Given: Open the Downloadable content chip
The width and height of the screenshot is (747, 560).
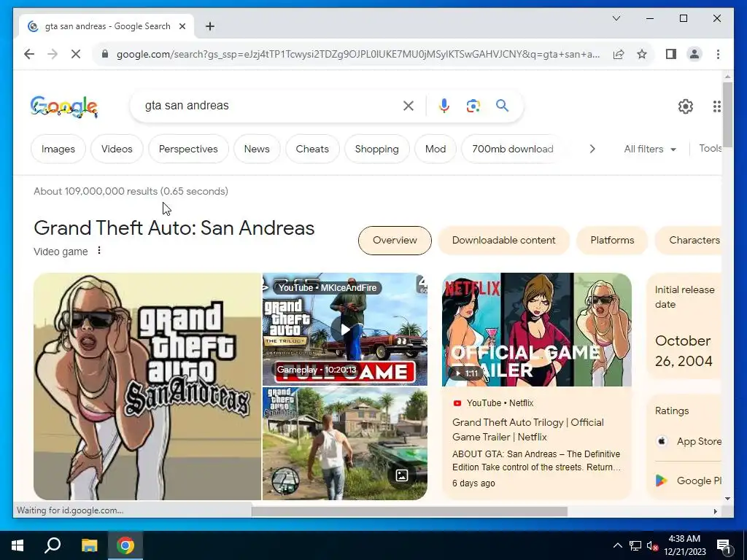Looking at the screenshot, I should (x=503, y=240).
